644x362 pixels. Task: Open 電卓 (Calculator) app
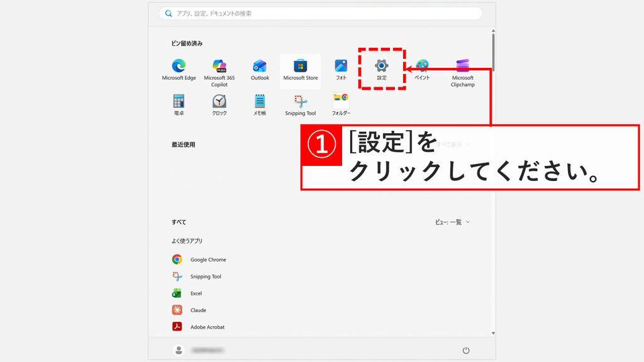179,105
